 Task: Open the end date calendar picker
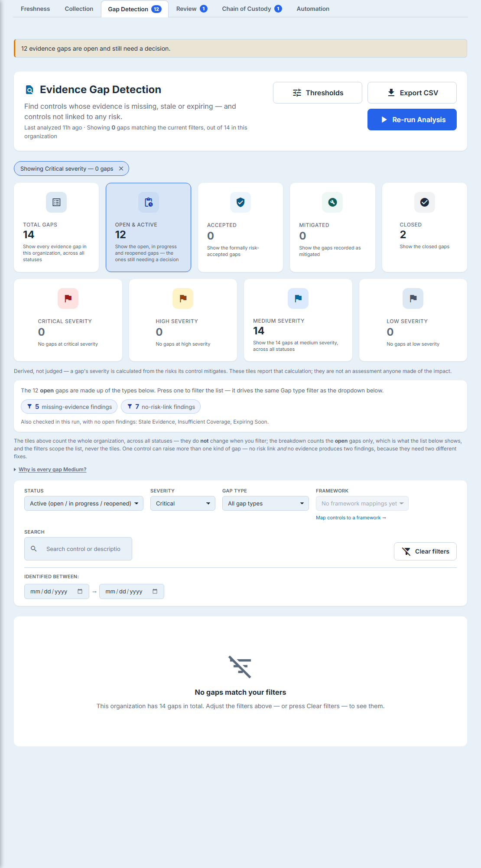[x=155, y=592]
